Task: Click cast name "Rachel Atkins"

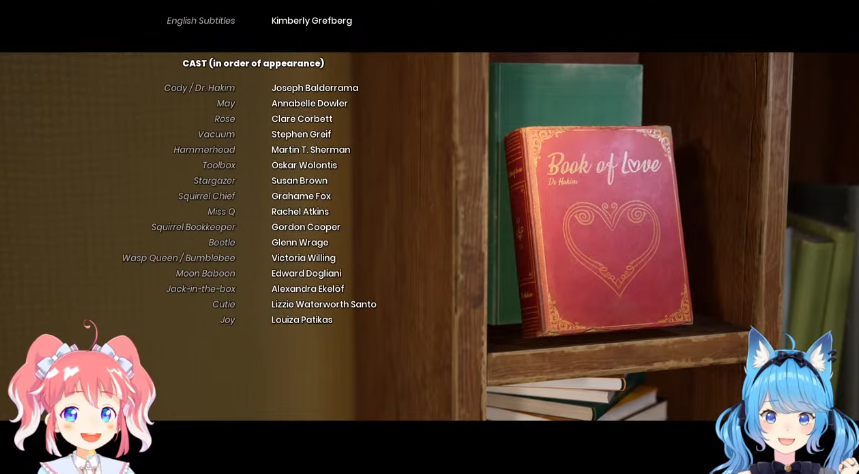Action: coord(300,212)
